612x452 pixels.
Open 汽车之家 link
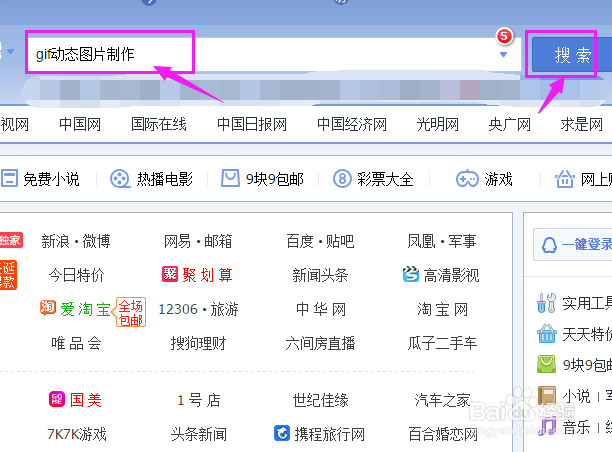pyautogui.click(x=442, y=400)
